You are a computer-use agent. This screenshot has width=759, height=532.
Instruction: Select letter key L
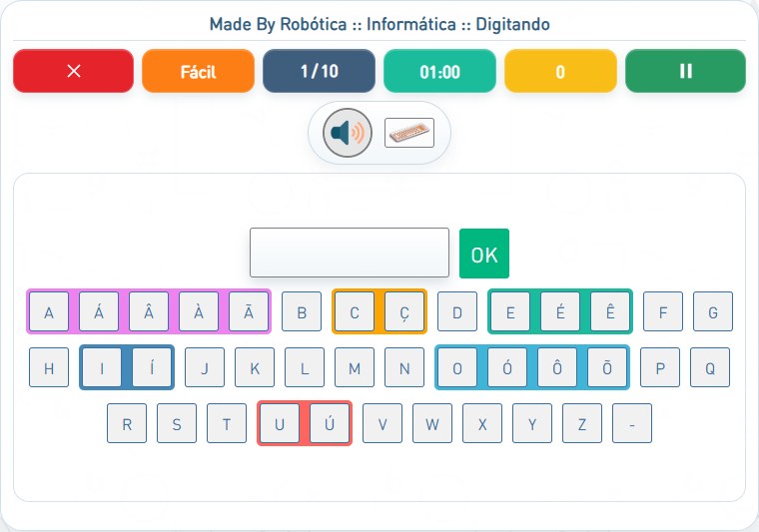pyautogui.click(x=305, y=367)
